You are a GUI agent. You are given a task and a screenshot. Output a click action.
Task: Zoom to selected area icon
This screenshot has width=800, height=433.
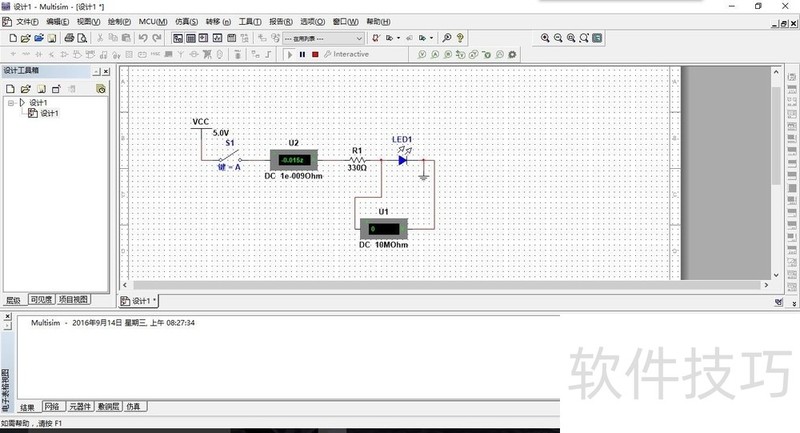pos(571,38)
